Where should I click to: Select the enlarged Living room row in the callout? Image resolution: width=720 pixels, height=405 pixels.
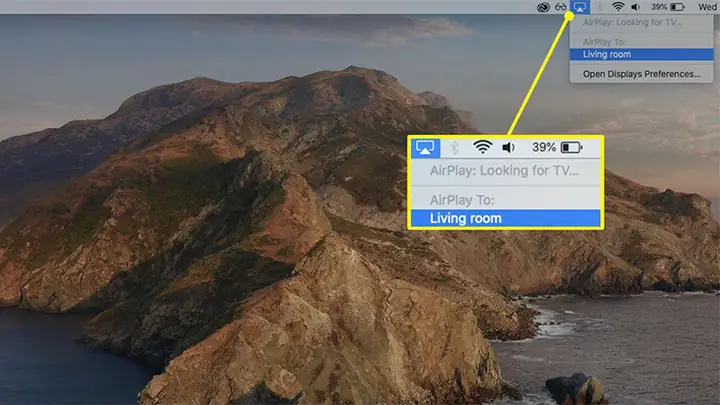click(x=505, y=218)
